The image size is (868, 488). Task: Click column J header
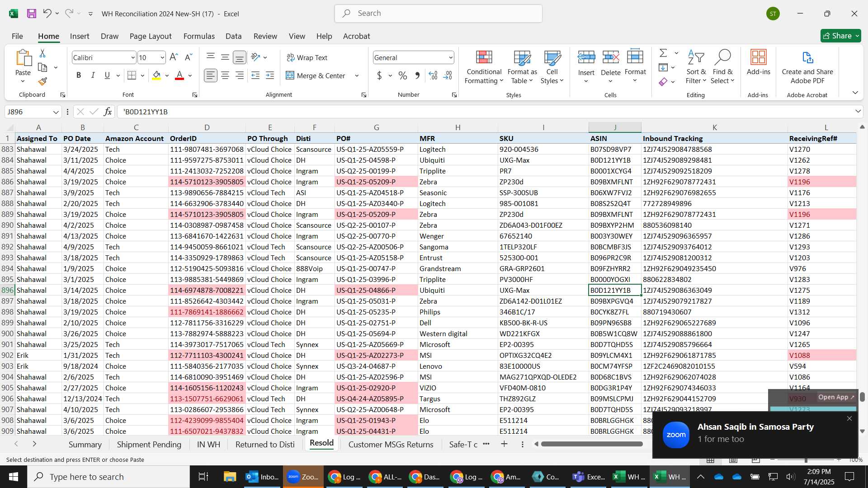pyautogui.click(x=615, y=127)
